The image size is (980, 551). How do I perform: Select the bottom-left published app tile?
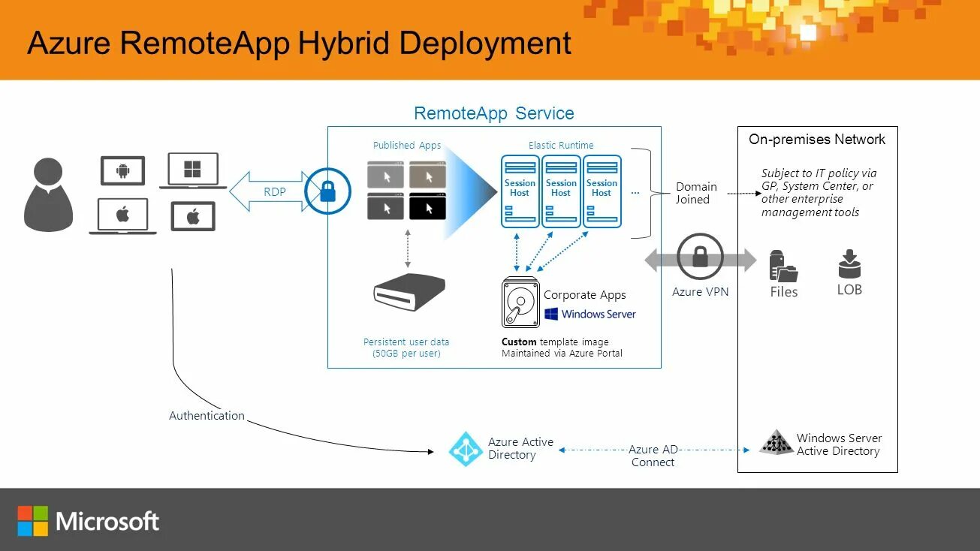[x=385, y=206]
